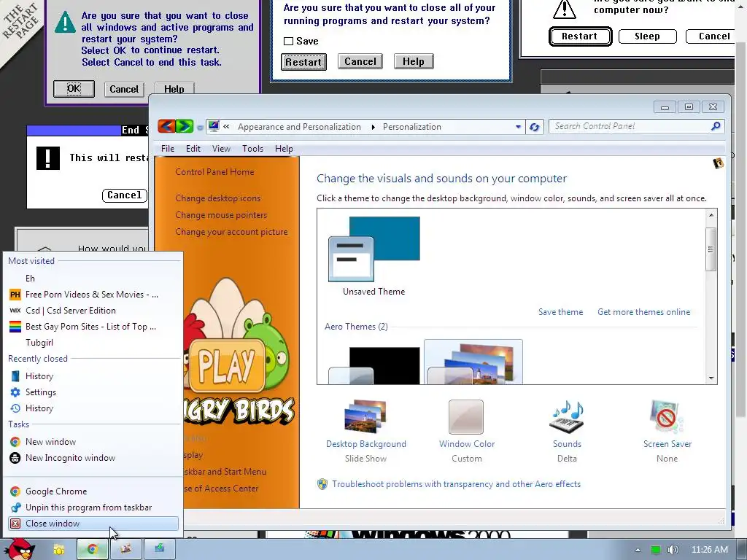Image resolution: width=747 pixels, height=560 pixels.
Task: Click Change desktop icons link
Action: [217, 198]
